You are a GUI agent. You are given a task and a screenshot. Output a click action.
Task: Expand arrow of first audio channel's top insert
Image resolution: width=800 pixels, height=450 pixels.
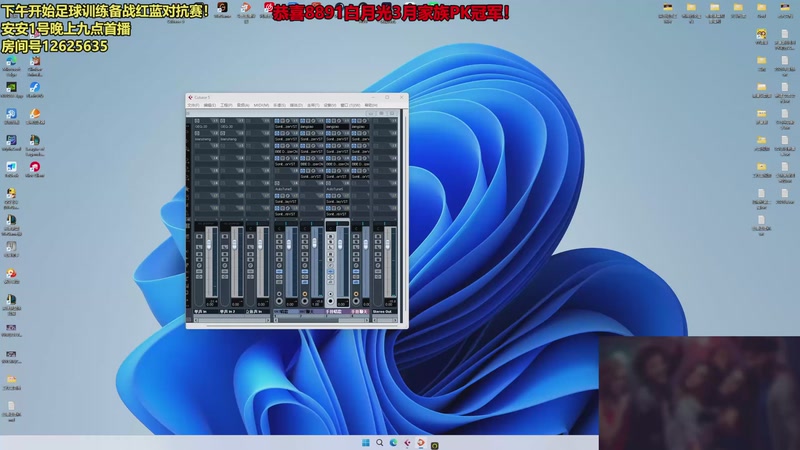[x=295, y=121]
